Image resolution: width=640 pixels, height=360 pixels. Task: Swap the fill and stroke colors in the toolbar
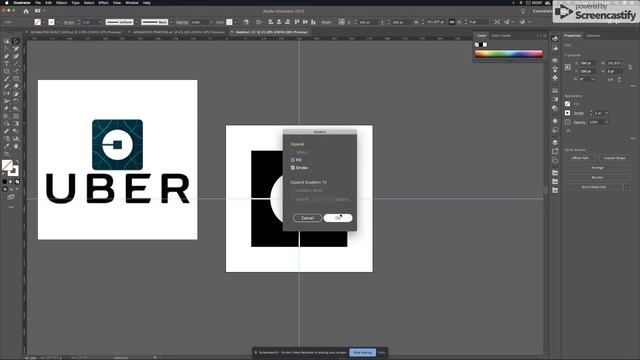[17, 162]
